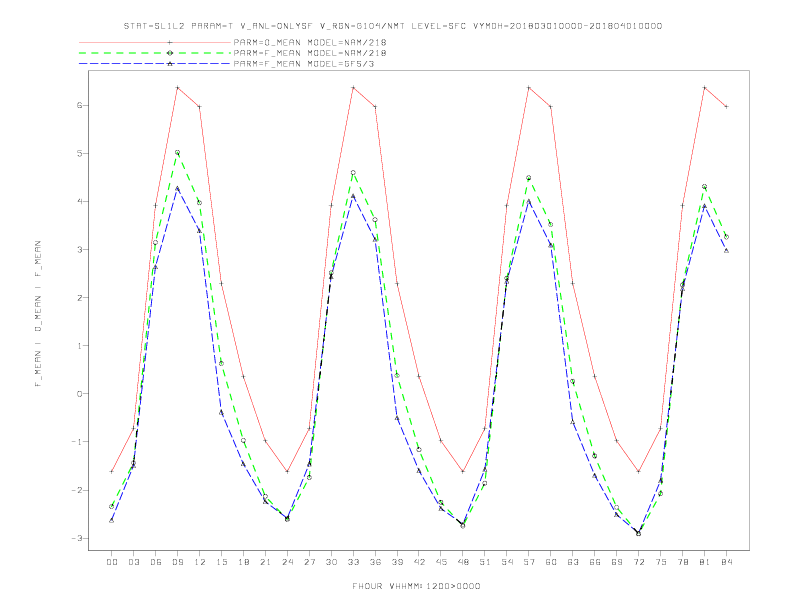Click x-axis tick label 15

[x=221, y=562]
